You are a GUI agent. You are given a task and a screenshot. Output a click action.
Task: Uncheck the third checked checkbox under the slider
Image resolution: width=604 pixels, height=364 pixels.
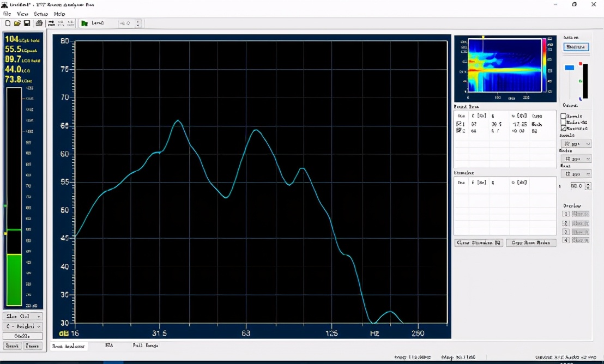(x=563, y=128)
